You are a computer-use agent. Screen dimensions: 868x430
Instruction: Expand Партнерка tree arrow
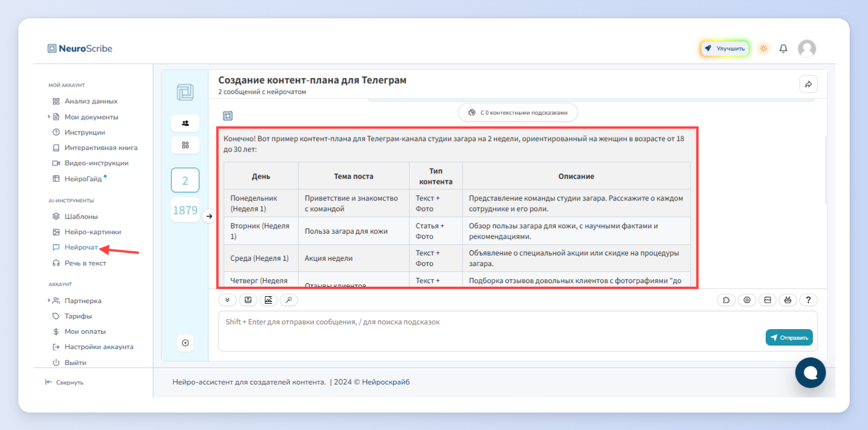coord(49,300)
